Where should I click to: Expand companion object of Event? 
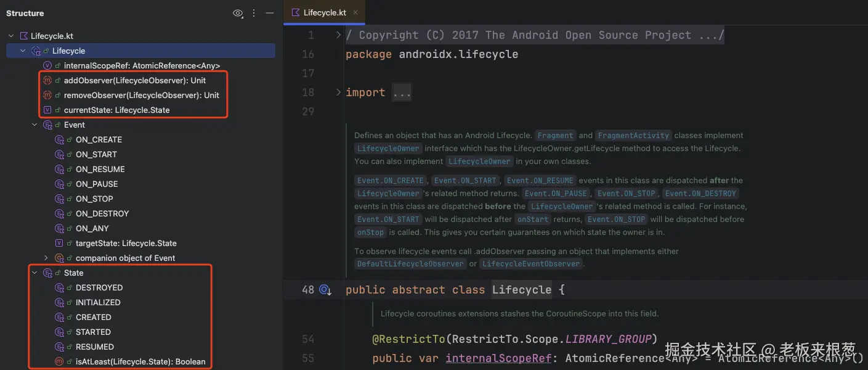tap(46, 258)
